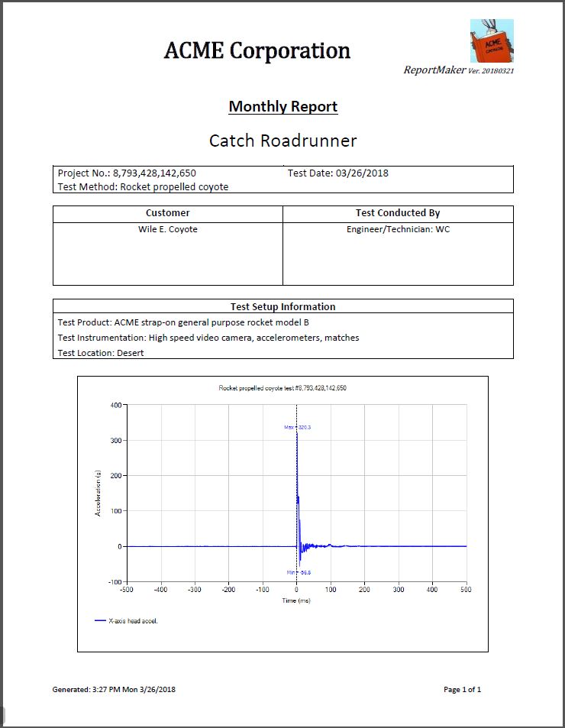Click 'Test Location: Desert' line
Viewport: 565px width, 728px height.
tap(101, 353)
